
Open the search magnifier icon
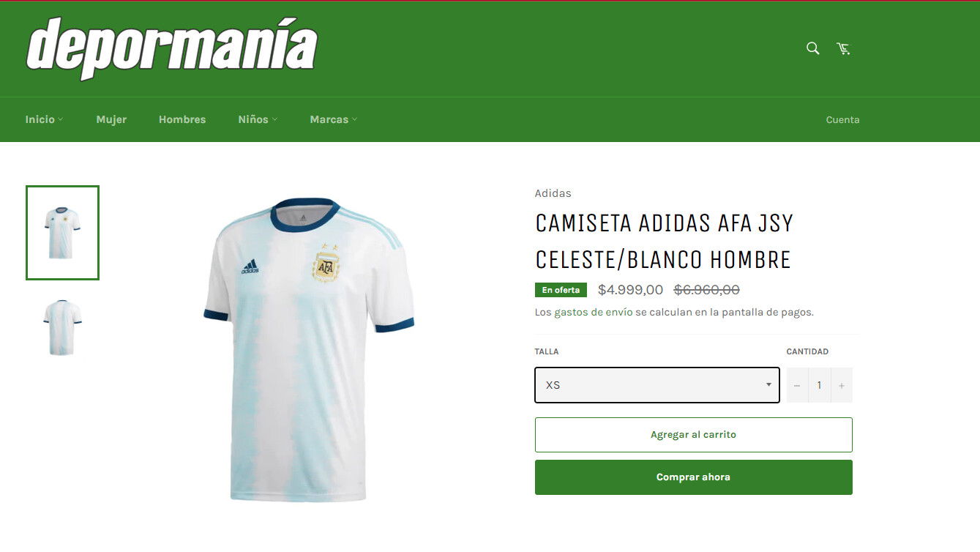tap(812, 48)
